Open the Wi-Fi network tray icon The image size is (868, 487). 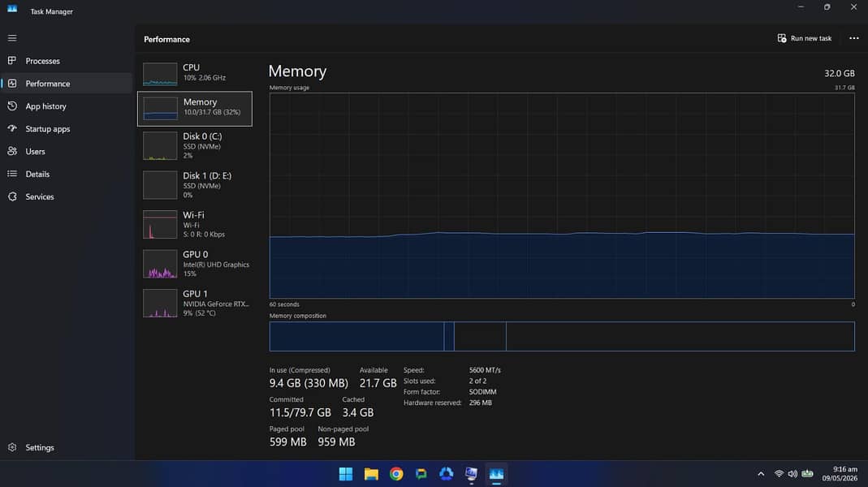click(779, 474)
